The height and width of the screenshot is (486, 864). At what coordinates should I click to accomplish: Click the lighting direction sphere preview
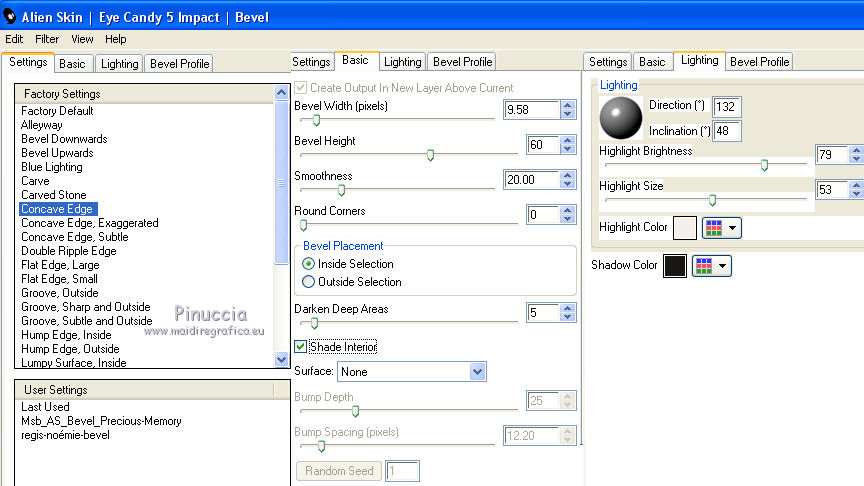click(x=620, y=118)
